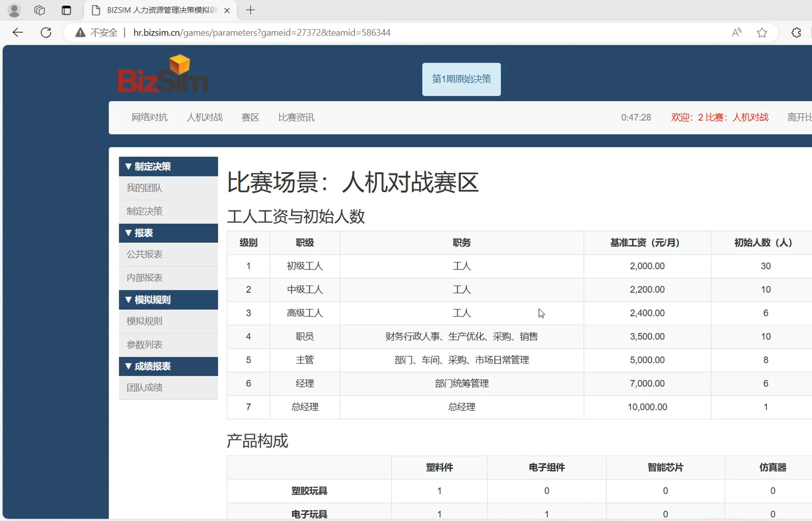Viewport: 812px width, 522px height.
Task: Open the 人机对战 navigation item
Action: (204, 117)
